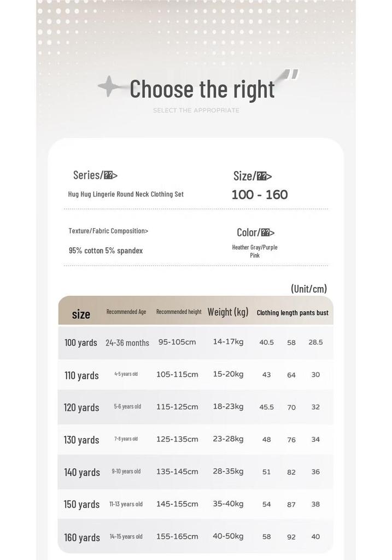Click the size column header

pos(81,314)
